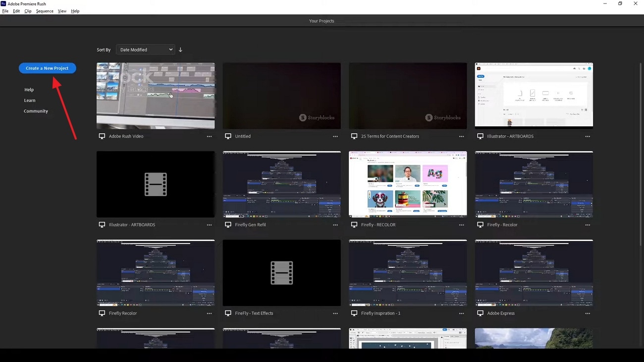Open the Sequence menu

point(45,11)
